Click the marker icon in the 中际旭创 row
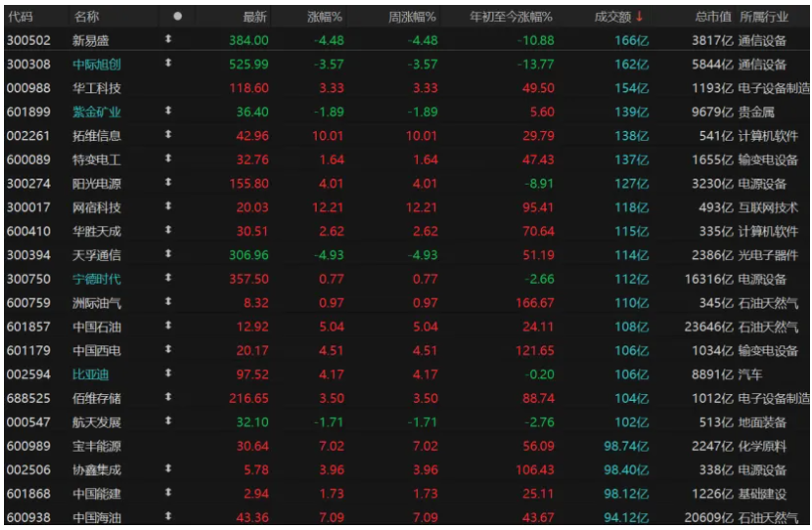The image size is (812, 530). 168,64
